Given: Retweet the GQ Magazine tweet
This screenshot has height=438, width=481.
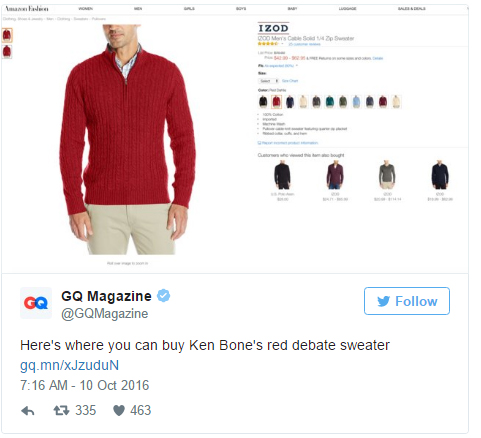Looking at the screenshot, I should click(61, 410).
